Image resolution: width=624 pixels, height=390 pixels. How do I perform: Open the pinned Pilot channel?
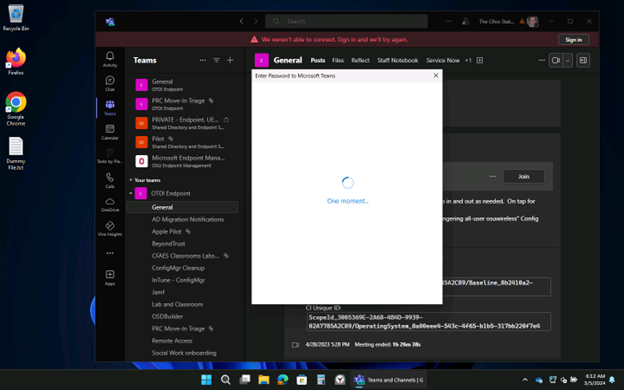click(x=182, y=142)
